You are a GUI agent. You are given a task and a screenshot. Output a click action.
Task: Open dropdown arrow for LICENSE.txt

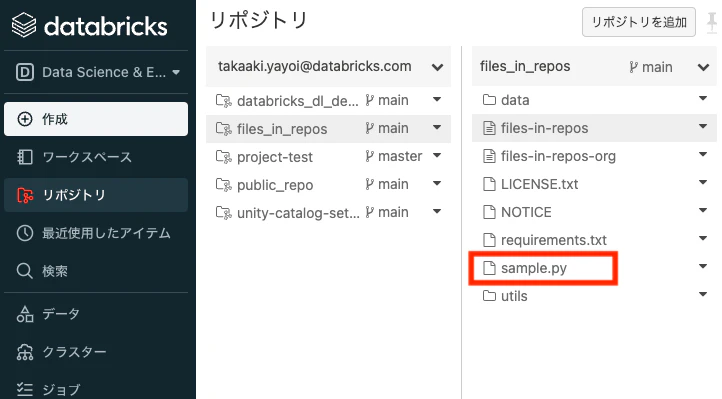(703, 182)
